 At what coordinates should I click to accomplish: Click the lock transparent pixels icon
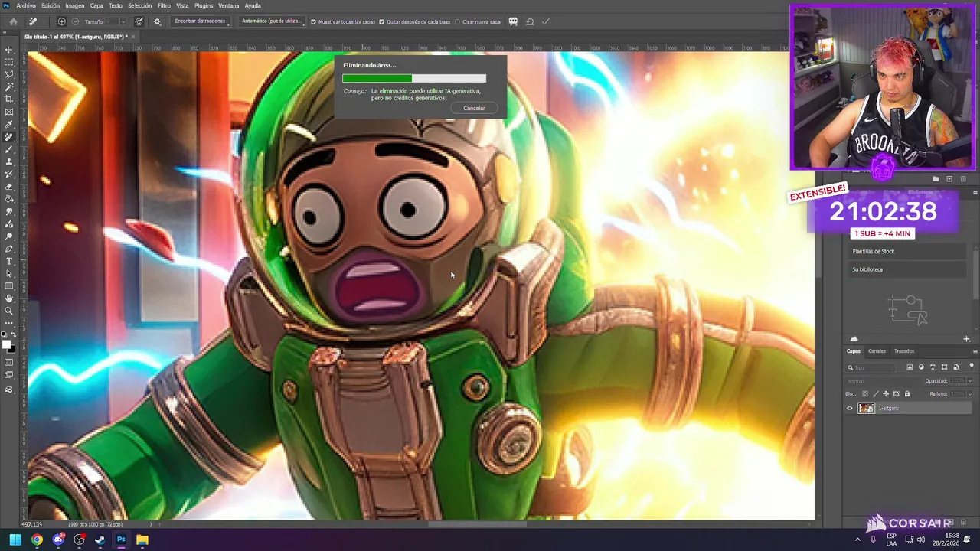point(865,394)
